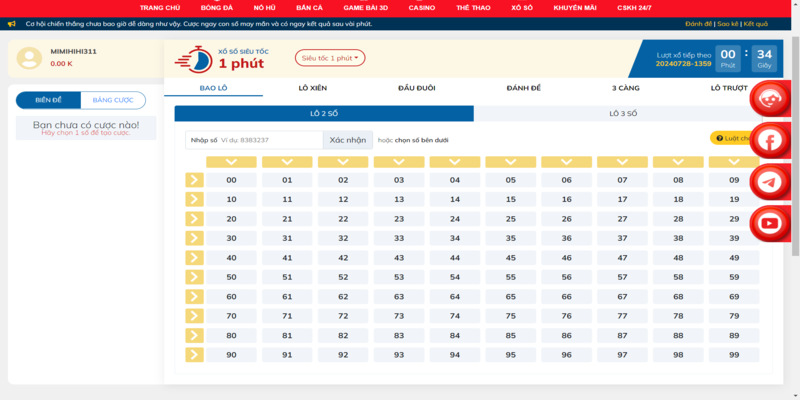Open the Siêu tốc 1 phút dropdown
This screenshot has height=400, width=800.
(330, 58)
